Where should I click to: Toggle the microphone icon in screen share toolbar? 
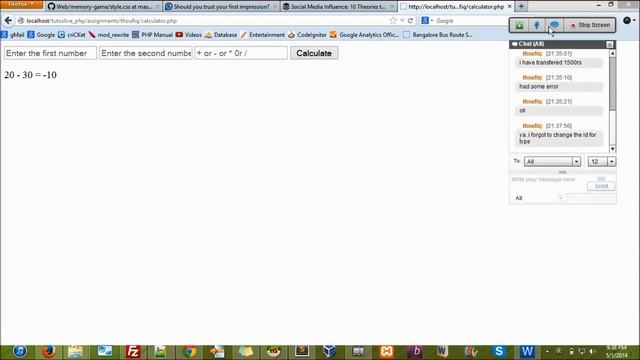[537, 25]
